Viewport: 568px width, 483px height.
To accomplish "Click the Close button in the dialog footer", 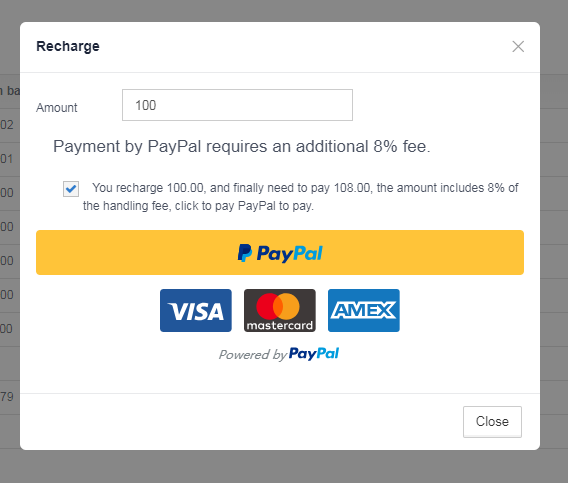I will 492,422.
